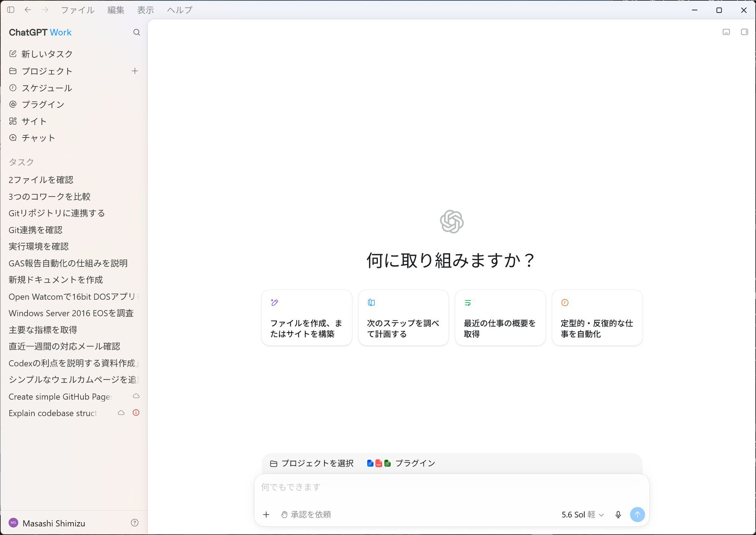Select 次のステップを調べて計画する card
The height and width of the screenshot is (535, 756).
404,318
